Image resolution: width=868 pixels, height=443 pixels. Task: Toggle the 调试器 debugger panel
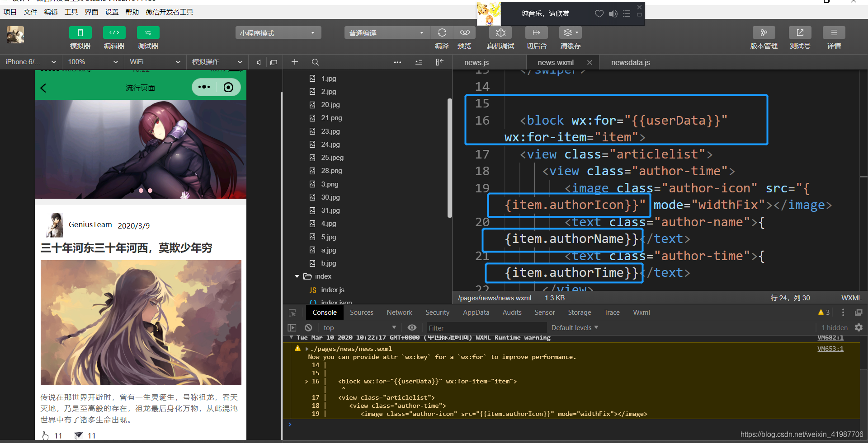pos(148,33)
